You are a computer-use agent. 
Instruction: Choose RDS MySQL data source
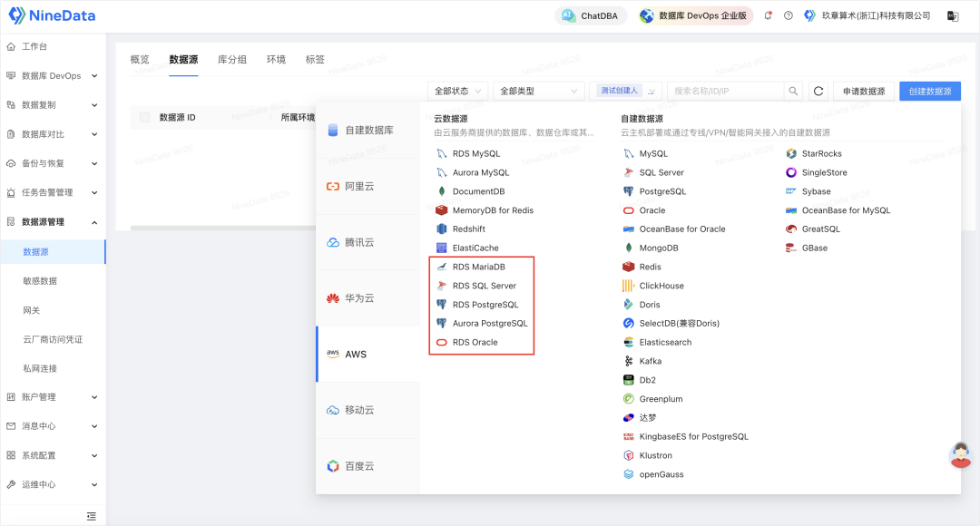pos(468,153)
